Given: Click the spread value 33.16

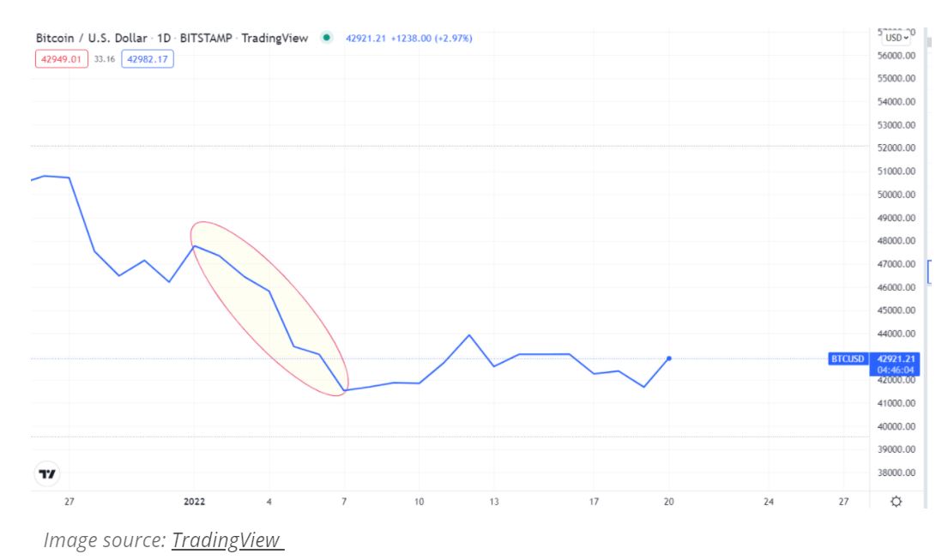Looking at the screenshot, I should tap(105, 59).
